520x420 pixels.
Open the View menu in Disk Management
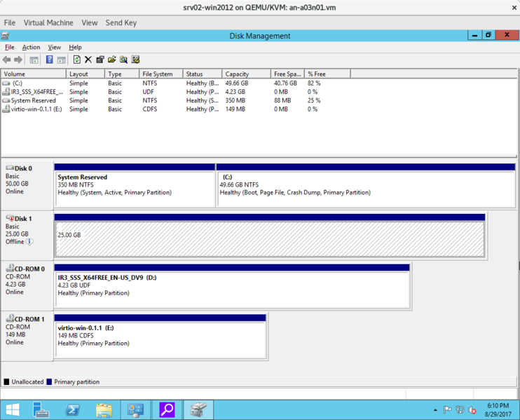(54, 47)
